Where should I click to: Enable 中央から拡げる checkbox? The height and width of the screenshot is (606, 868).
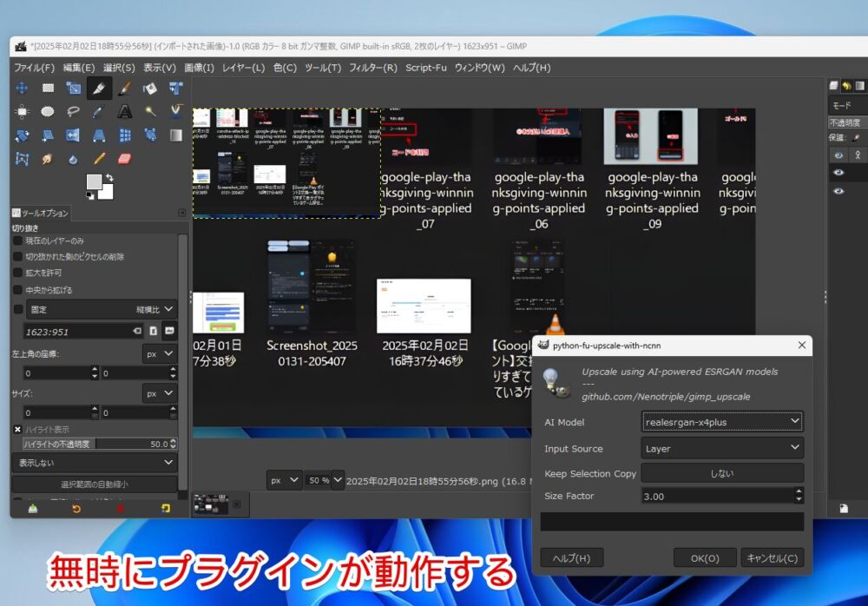17,290
